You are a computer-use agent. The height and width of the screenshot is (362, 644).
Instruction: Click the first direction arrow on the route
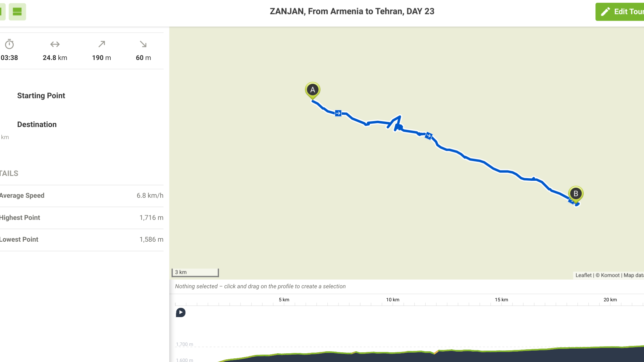(x=338, y=113)
